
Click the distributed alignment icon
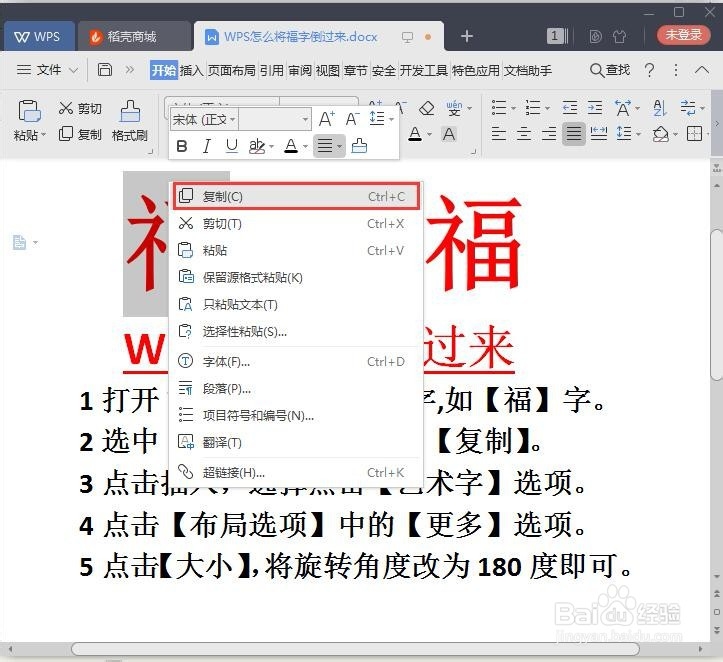tap(599, 134)
